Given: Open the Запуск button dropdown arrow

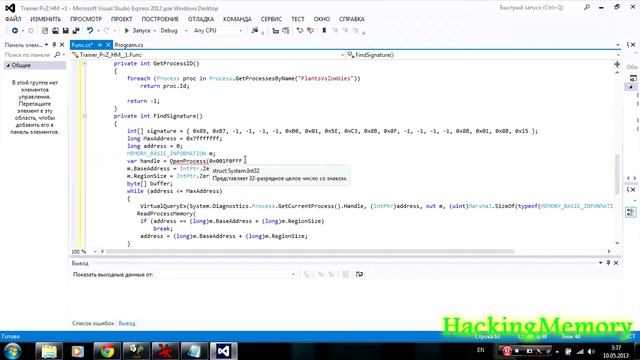Looking at the screenshot, I should click(154, 31).
